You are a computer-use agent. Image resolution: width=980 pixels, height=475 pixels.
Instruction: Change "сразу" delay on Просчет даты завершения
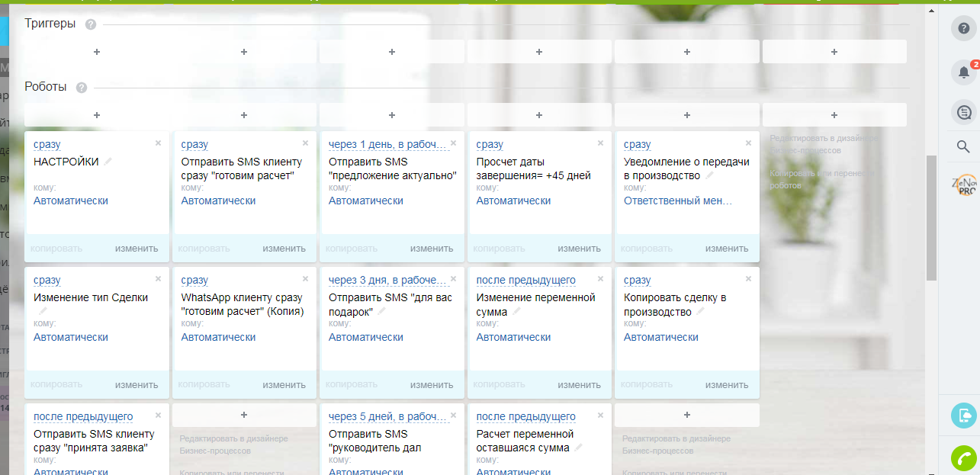(490, 144)
